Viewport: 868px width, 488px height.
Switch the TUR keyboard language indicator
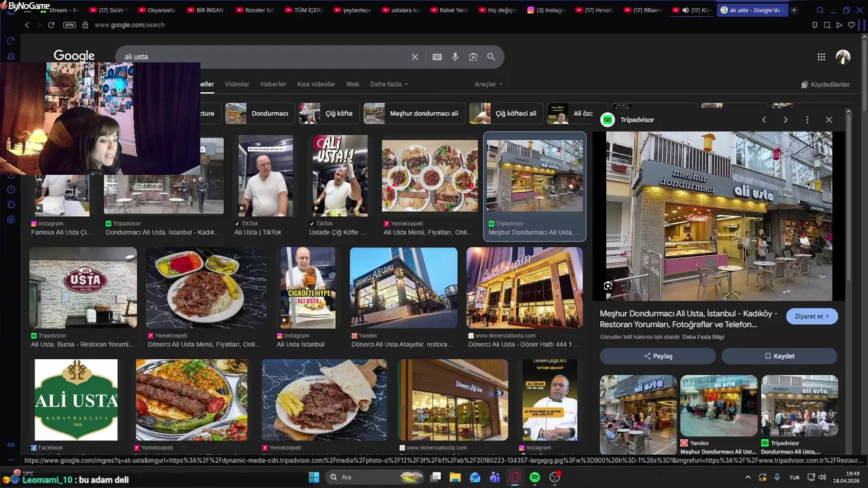tap(793, 477)
